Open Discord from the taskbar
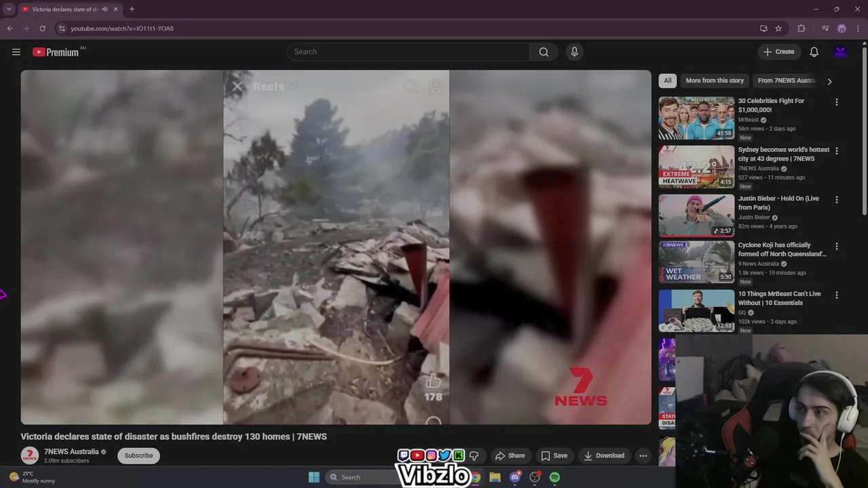Screen dimensions: 868x488 [x=515, y=477]
